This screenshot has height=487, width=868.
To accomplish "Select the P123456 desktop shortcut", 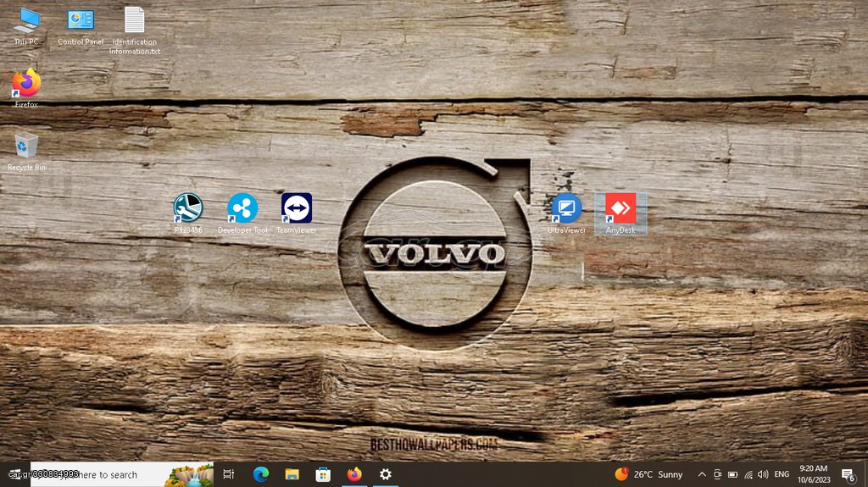I will (187, 213).
